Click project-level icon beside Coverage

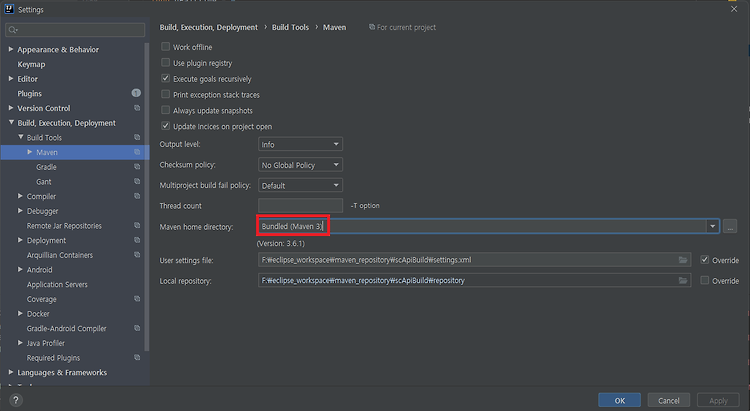(x=137, y=299)
